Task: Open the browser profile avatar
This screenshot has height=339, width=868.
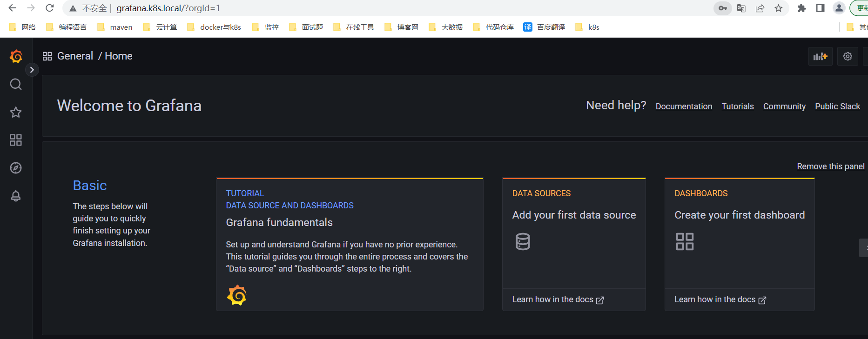Action: coord(839,8)
